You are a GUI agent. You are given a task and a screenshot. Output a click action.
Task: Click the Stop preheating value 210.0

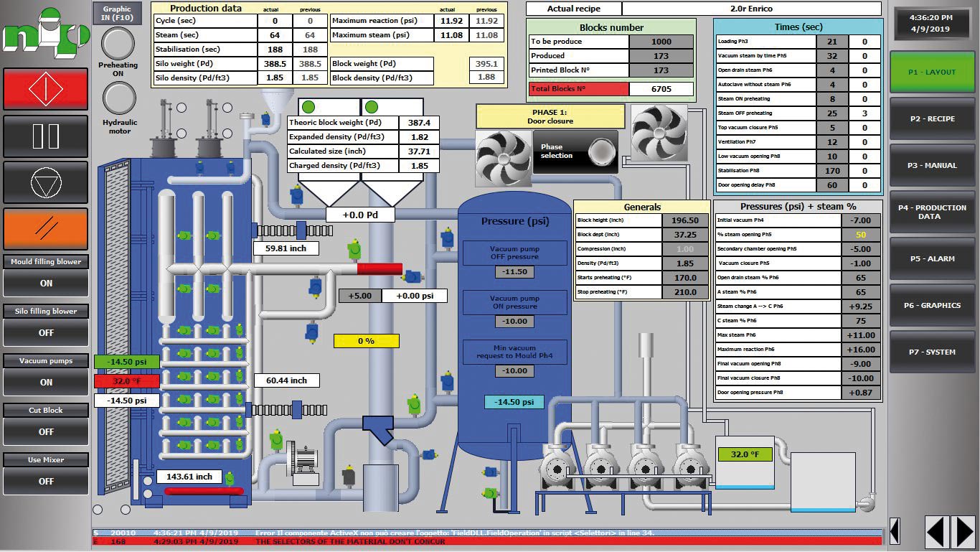(x=685, y=292)
